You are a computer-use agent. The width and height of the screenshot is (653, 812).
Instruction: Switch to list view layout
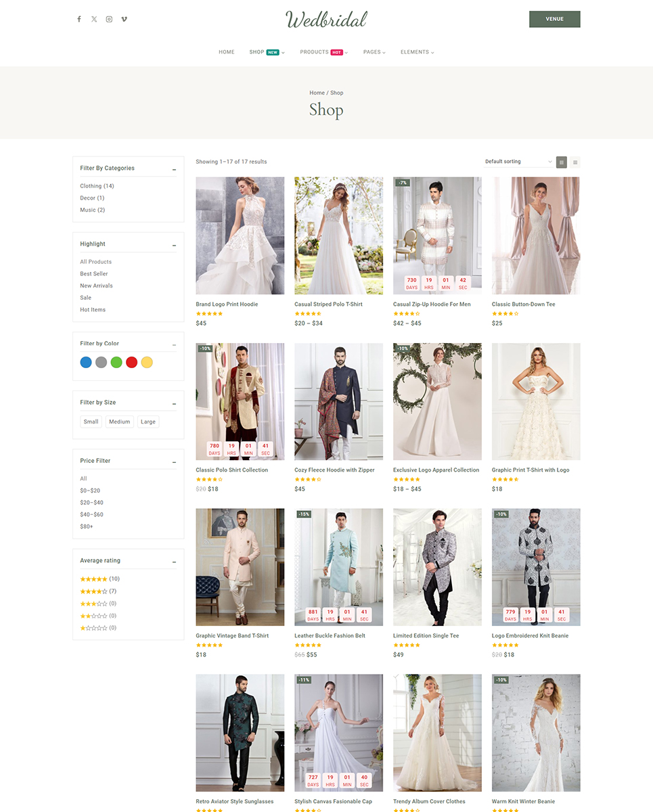click(575, 162)
